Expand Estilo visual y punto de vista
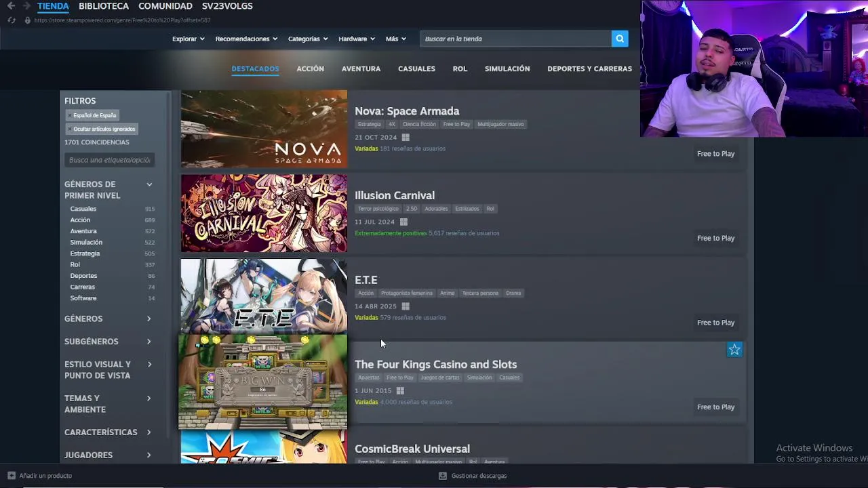Screen dimensions: 868x488 pyautogui.click(x=149, y=365)
